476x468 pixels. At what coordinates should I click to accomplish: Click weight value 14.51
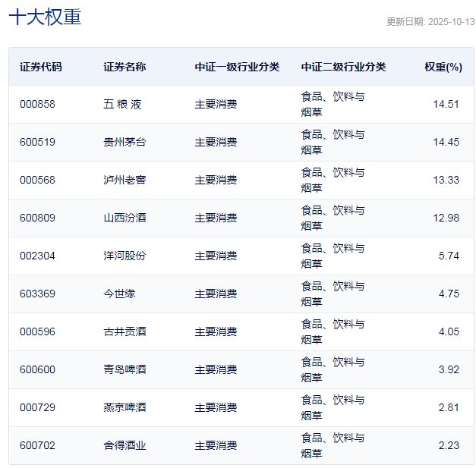click(x=446, y=104)
